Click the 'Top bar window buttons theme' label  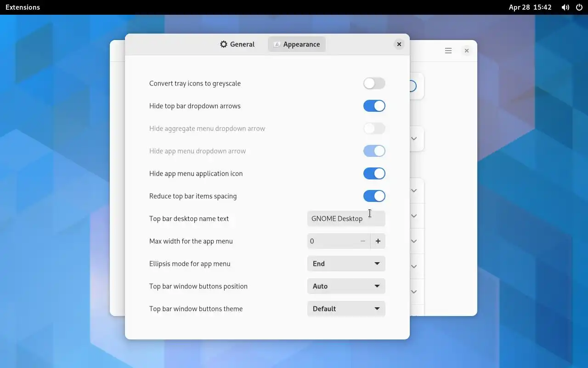[x=196, y=309]
